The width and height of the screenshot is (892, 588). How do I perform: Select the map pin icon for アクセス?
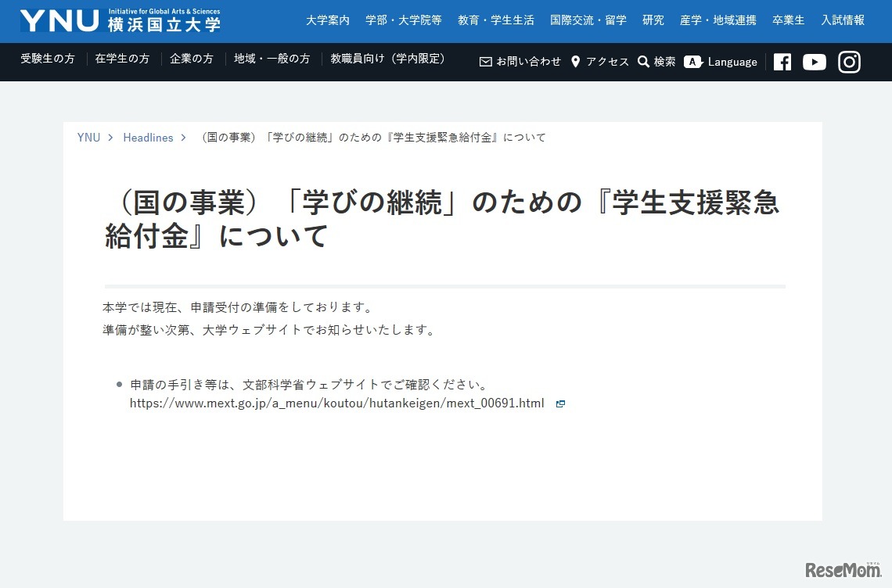[x=576, y=61]
